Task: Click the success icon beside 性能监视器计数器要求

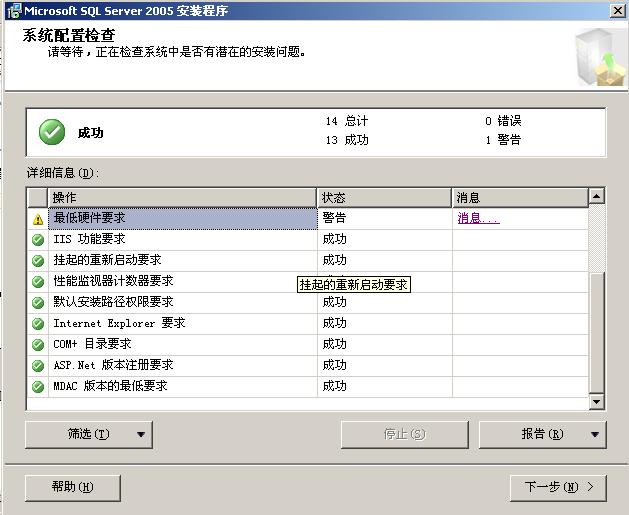Action: tap(38, 282)
